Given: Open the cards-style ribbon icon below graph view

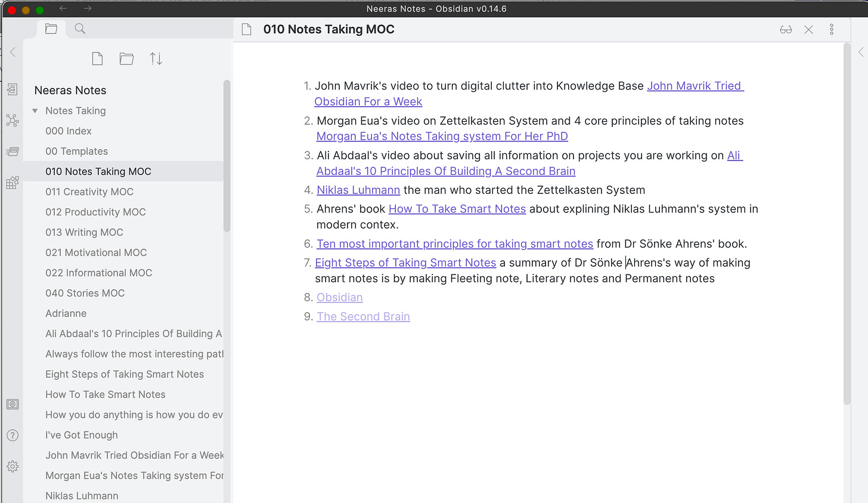Looking at the screenshot, I should click(x=12, y=152).
